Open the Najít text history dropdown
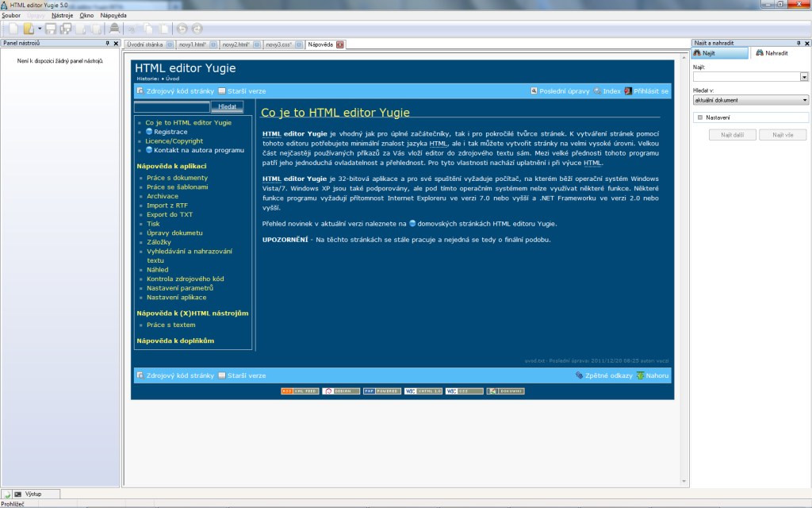The height and width of the screenshot is (508, 812). tap(804, 77)
